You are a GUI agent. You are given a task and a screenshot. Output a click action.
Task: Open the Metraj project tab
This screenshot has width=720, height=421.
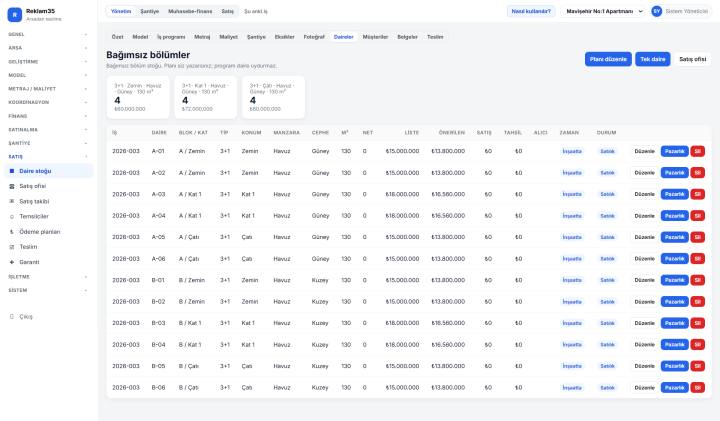202,37
